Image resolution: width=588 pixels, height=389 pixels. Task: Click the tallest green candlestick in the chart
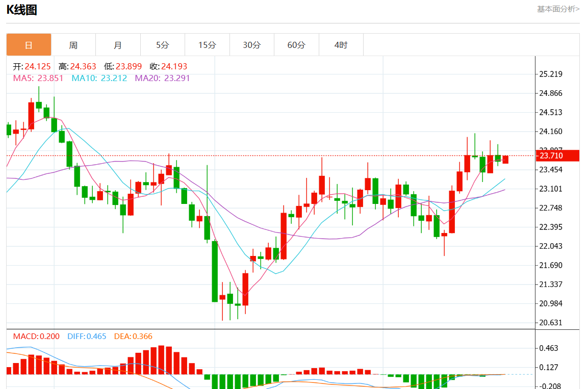pyautogui.click(x=215, y=271)
